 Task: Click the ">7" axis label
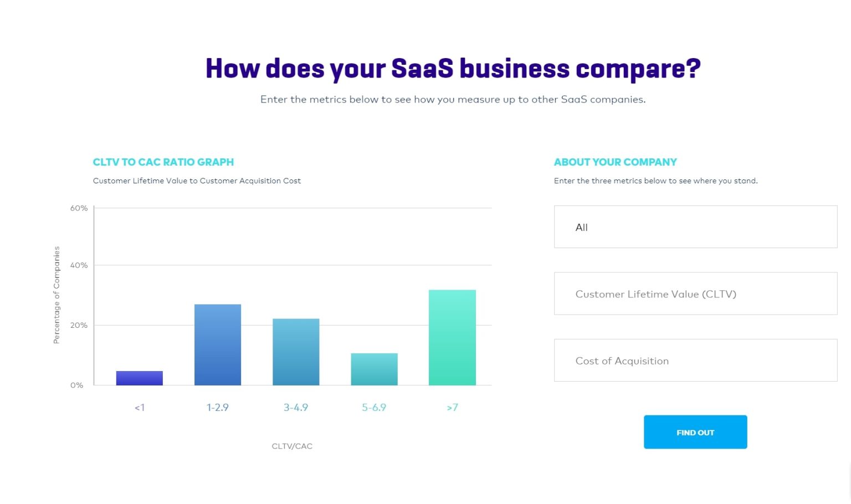452,407
